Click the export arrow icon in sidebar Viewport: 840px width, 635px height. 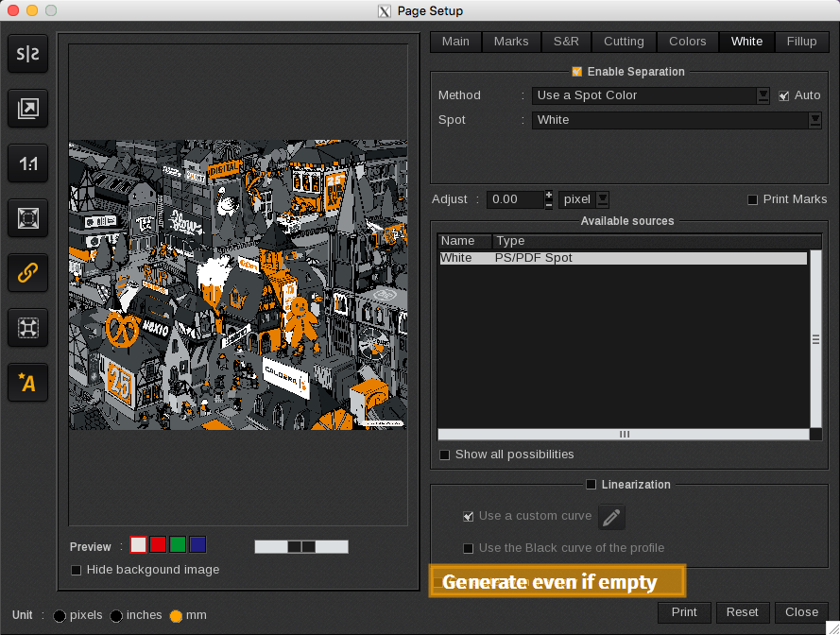27,110
